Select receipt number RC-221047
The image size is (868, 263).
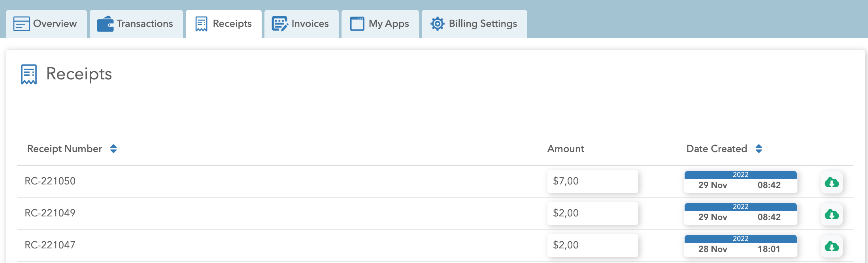point(50,245)
